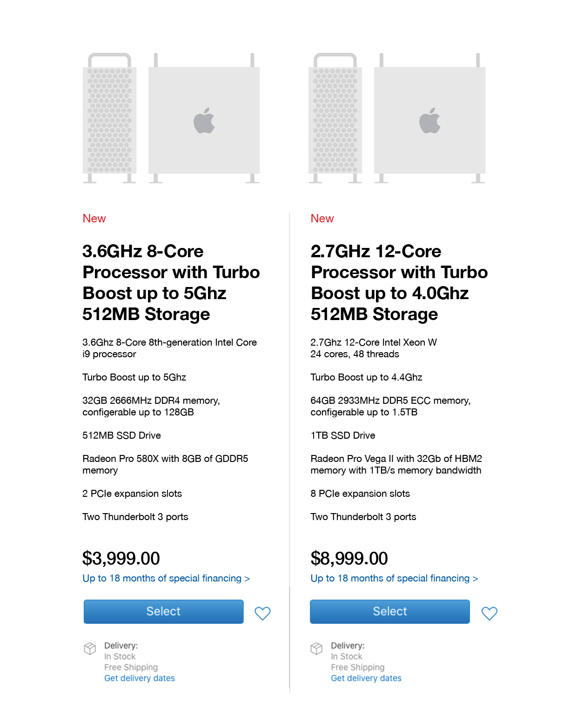
Task: Select the $3,999.00 Mac Pro configuration
Action: point(163,611)
